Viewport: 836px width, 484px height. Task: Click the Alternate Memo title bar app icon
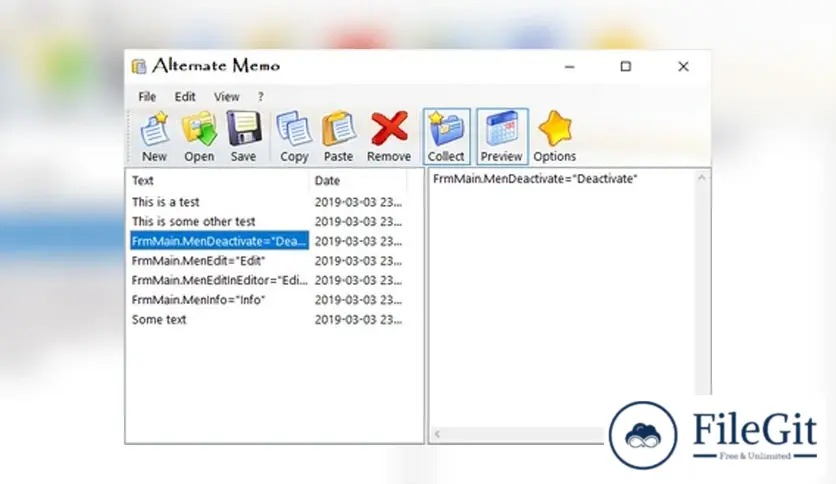pos(139,67)
